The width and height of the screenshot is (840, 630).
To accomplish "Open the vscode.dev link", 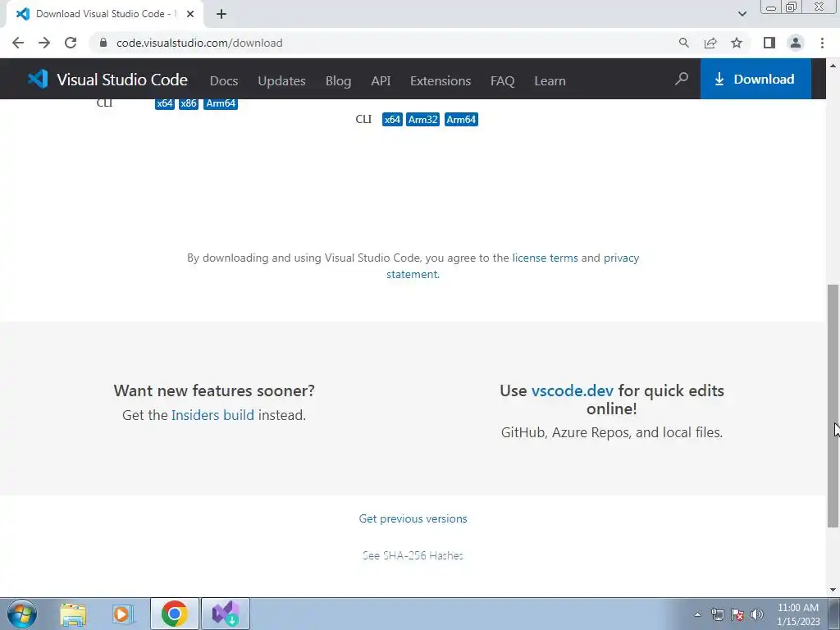I will [x=572, y=390].
